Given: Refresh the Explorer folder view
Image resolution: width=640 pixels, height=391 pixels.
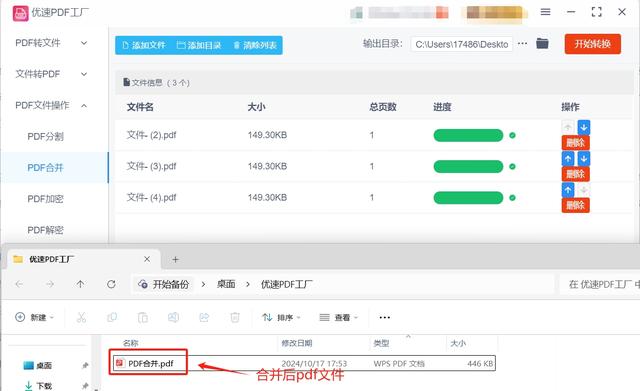Looking at the screenshot, I should coord(111,284).
